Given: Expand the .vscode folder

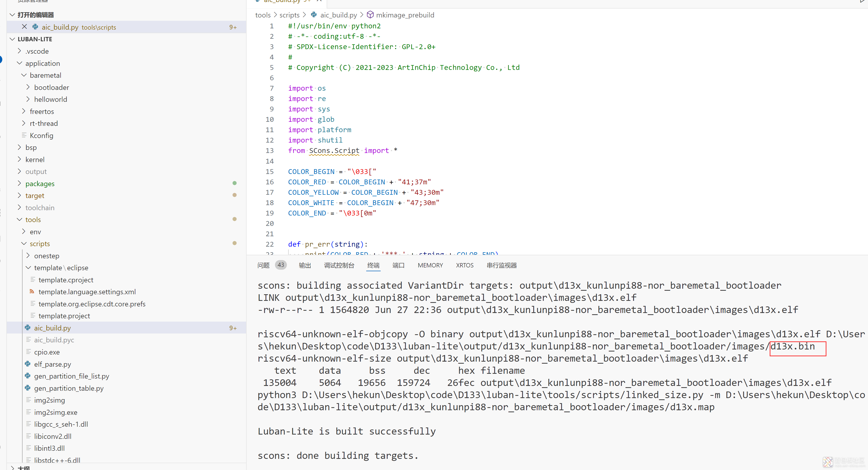Looking at the screenshot, I should click(x=19, y=51).
